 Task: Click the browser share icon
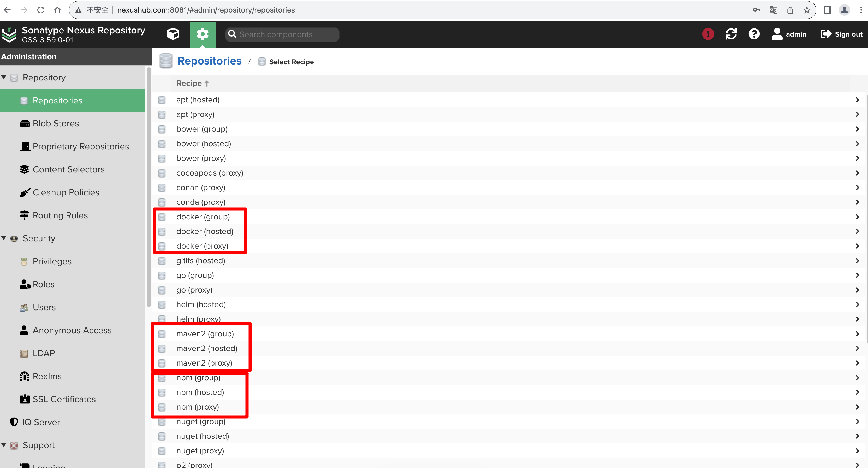[x=790, y=10]
